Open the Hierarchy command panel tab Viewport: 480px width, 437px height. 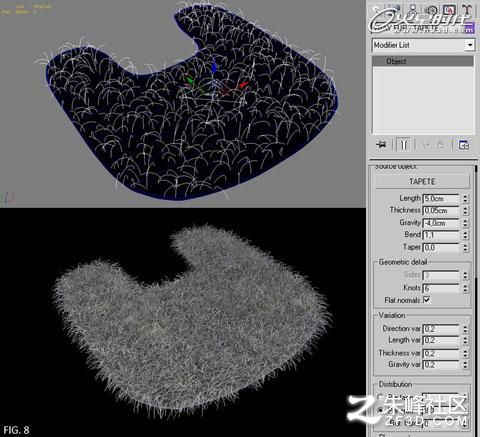[413, 9]
